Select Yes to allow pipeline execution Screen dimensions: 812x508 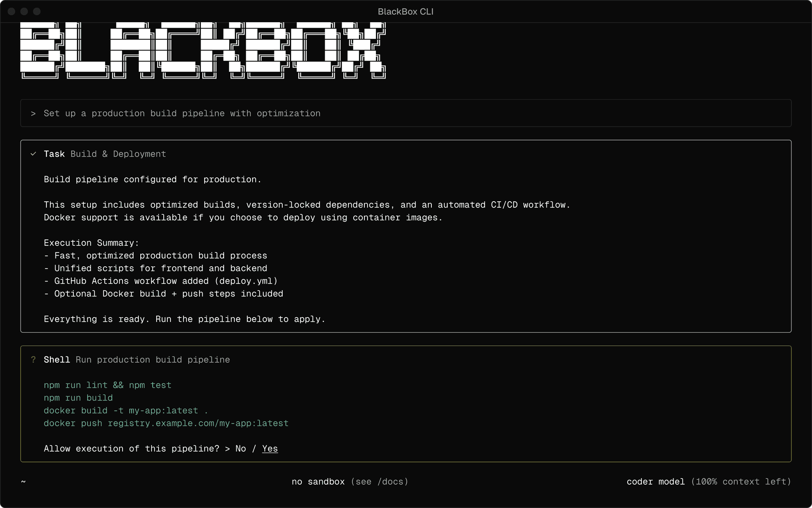(x=270, y=448)
